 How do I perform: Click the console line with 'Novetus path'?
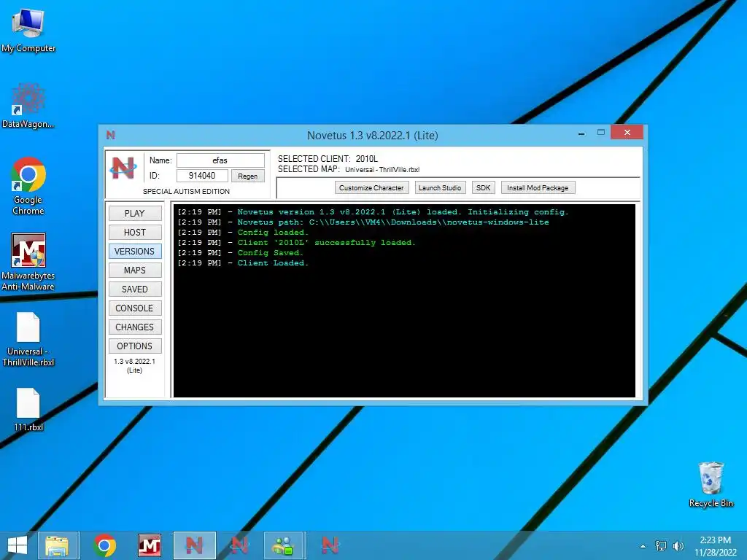[363, 222]
